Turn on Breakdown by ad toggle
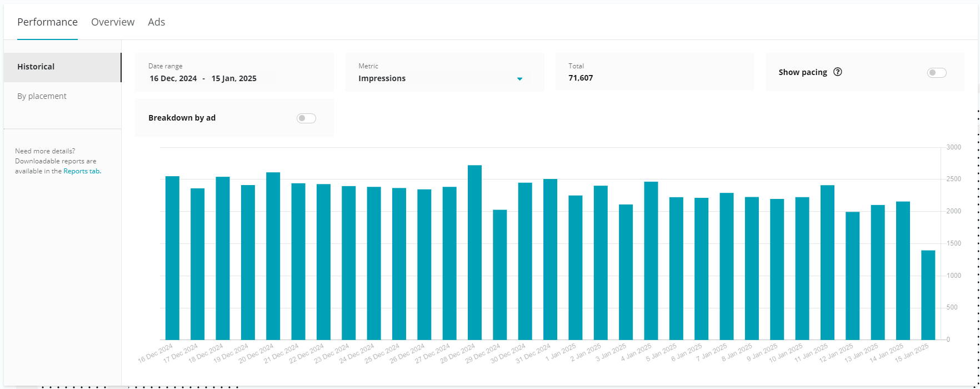Viewport: 980px width, 389px height. (306, 118)
